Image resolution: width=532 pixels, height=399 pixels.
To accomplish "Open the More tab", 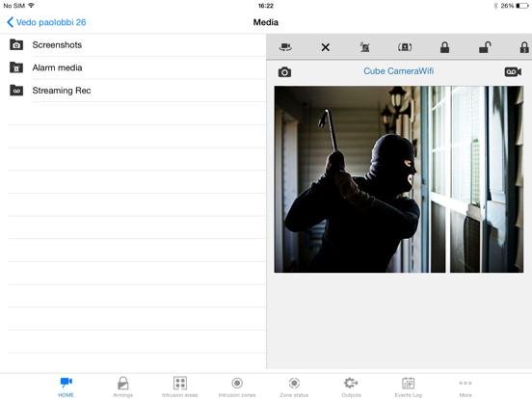I will (x=465, y=387).
